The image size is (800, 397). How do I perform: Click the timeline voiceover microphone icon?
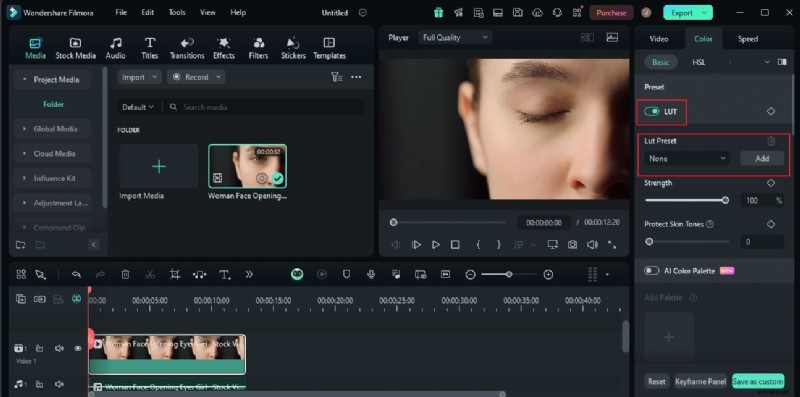371,275
